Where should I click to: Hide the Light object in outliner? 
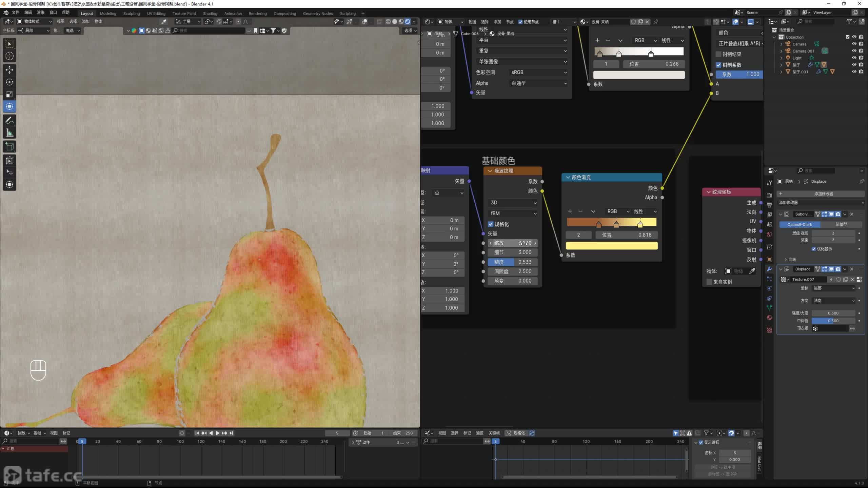(854, 58)
